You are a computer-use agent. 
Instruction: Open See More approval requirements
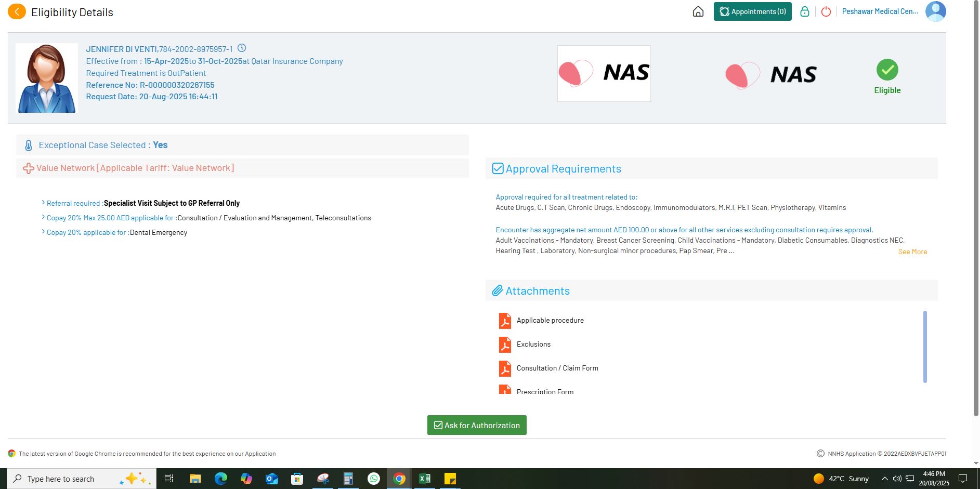pos(912,252)
